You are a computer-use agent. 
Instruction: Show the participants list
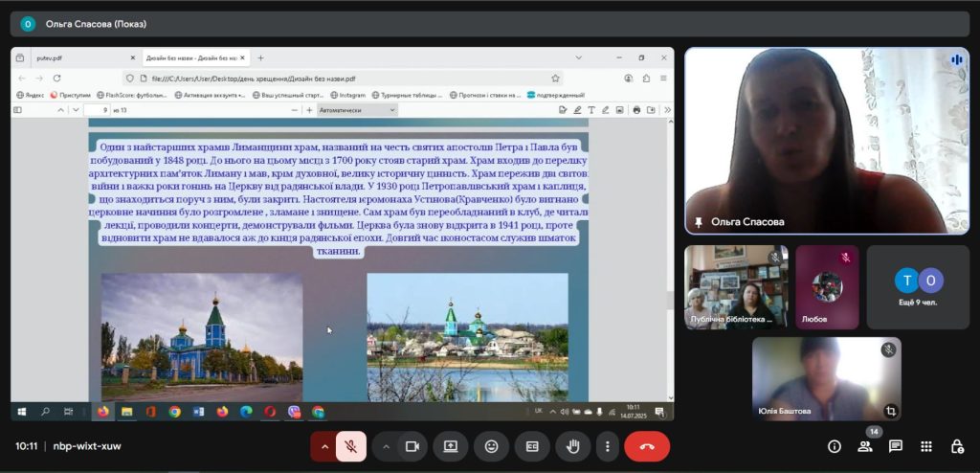[x=864, y=446]
